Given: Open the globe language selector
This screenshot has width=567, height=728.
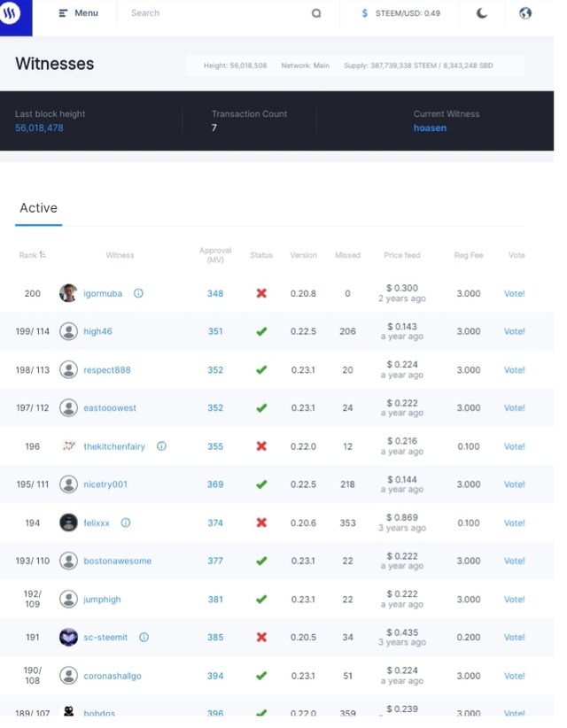Looking at the screenshot, I should [525, 13].
